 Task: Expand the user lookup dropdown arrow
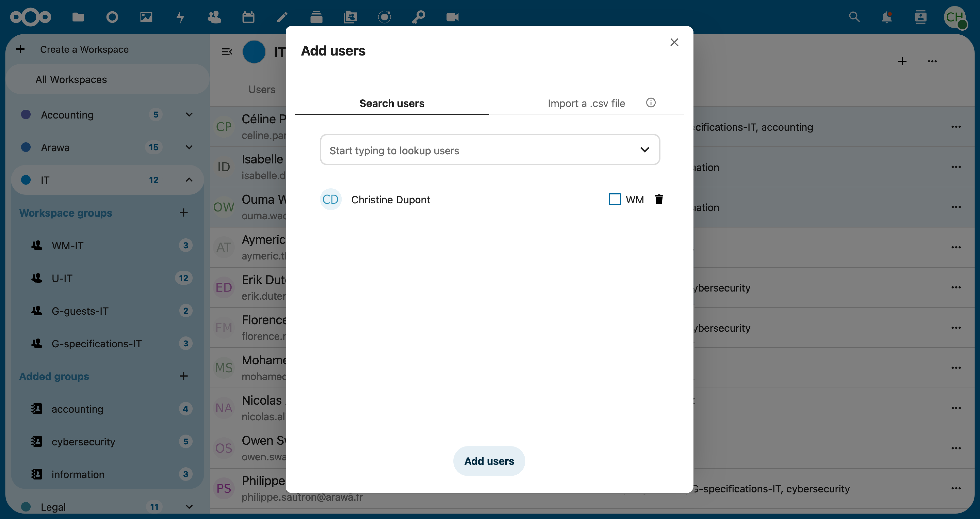click(644, 150)
